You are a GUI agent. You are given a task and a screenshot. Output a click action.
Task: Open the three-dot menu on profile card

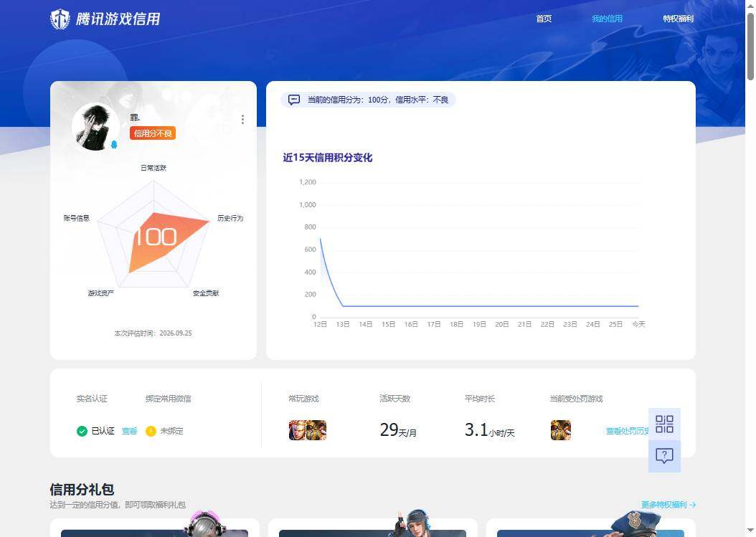point(242,119)
